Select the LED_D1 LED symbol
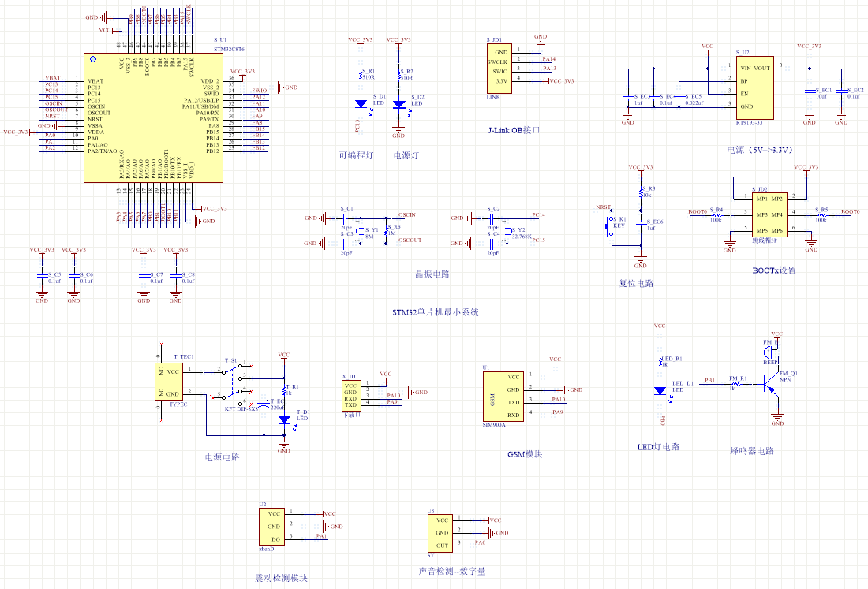The height and width of the screenshot is (589, 868). click(x=660, y=391)
